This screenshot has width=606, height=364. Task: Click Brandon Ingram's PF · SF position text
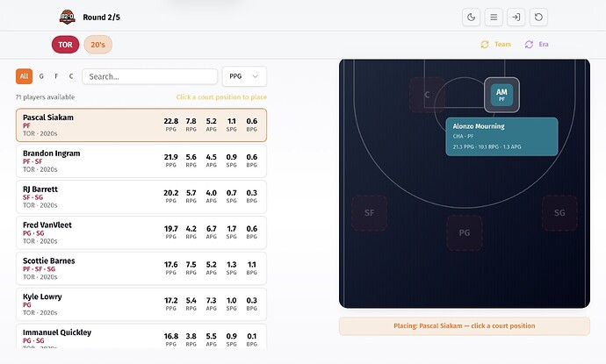click(32, 161)
